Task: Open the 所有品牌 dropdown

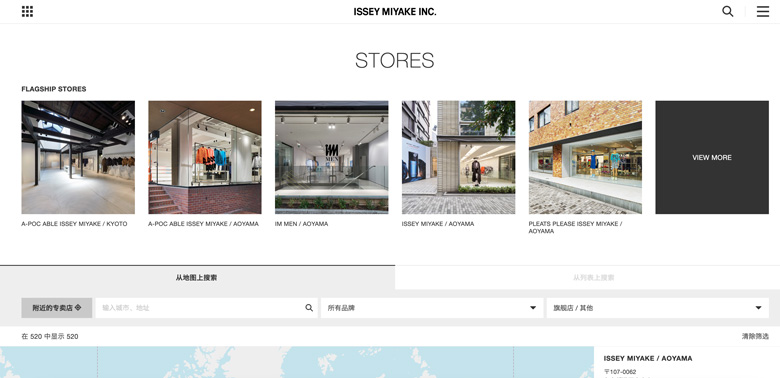Action: 432,308
